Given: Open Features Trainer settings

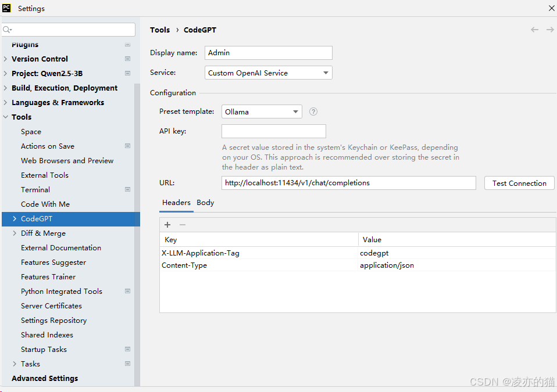Looking at the screenshot, I should pos(48,277).
